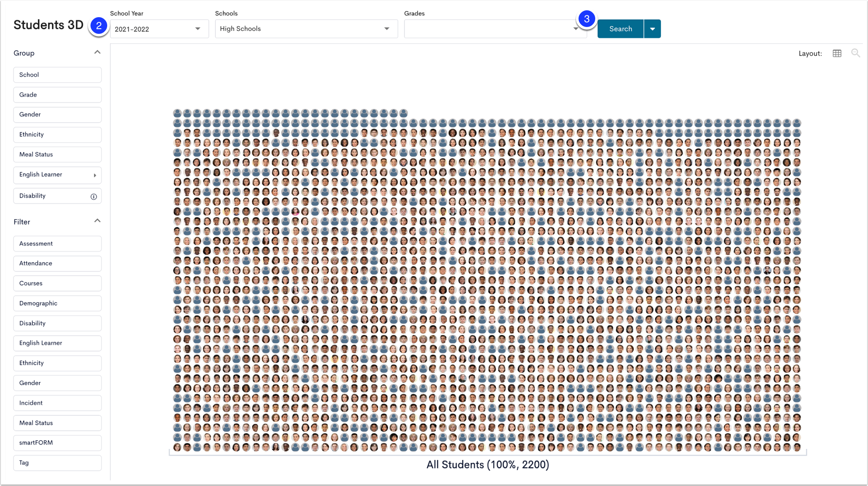Open the Gender filter
Screen dimensions: 868x486
[x=57, y=383]
